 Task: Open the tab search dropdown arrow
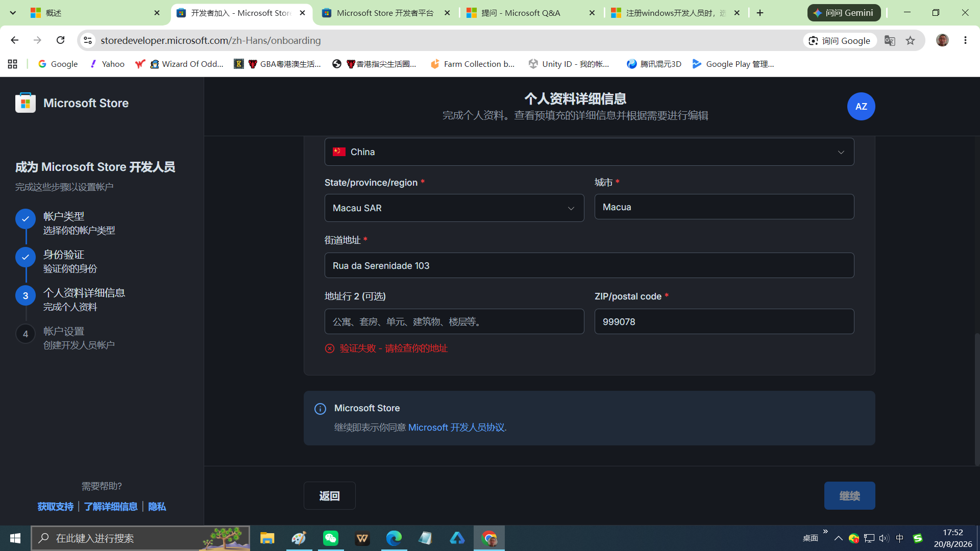[x=13, y=13]
